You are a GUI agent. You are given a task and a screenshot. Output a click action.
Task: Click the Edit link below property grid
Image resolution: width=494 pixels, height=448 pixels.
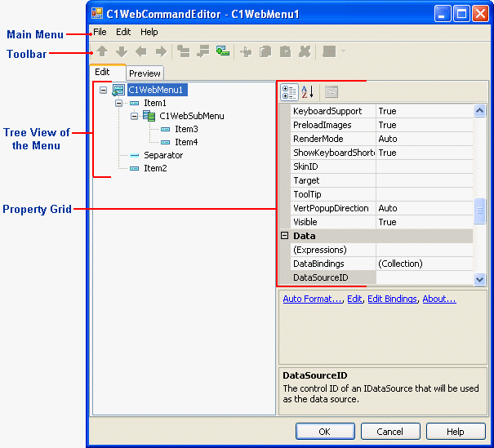pos(354,299)
